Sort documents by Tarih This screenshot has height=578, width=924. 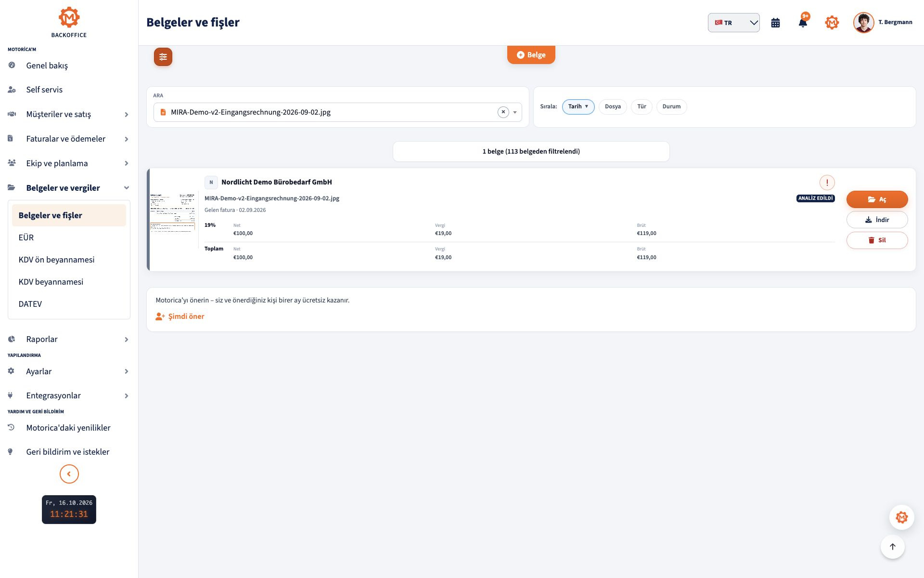[x=578, y=106]
